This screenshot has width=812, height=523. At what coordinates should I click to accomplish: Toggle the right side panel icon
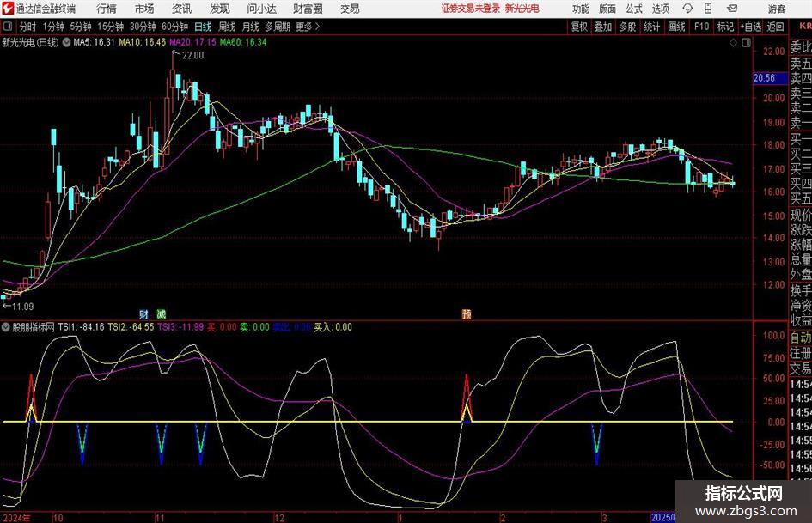(x=746, y=43)
